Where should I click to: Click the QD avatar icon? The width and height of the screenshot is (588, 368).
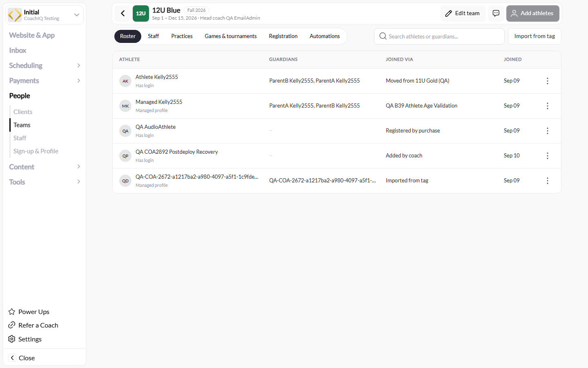pos(125,181)
